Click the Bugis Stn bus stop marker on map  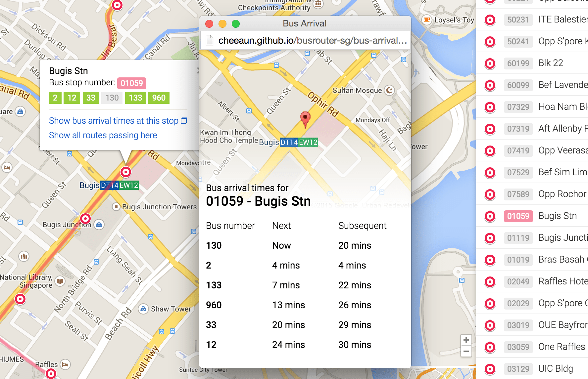[125, 172]
